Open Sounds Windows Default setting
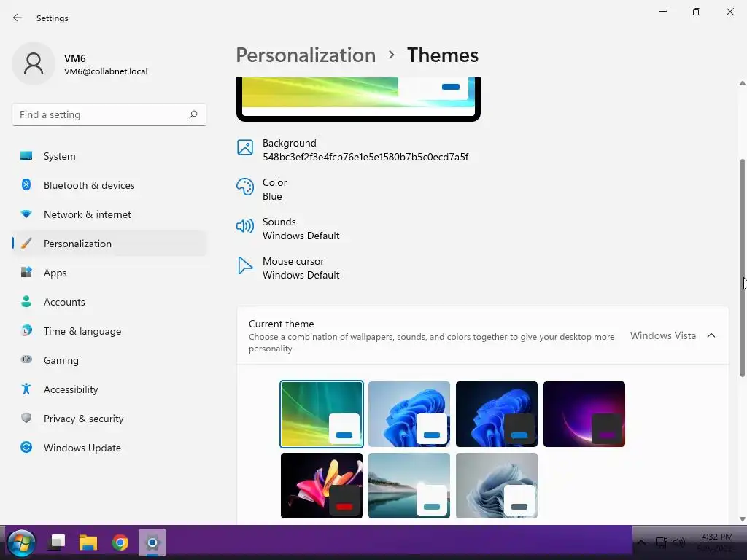 [x=301, y=228]
